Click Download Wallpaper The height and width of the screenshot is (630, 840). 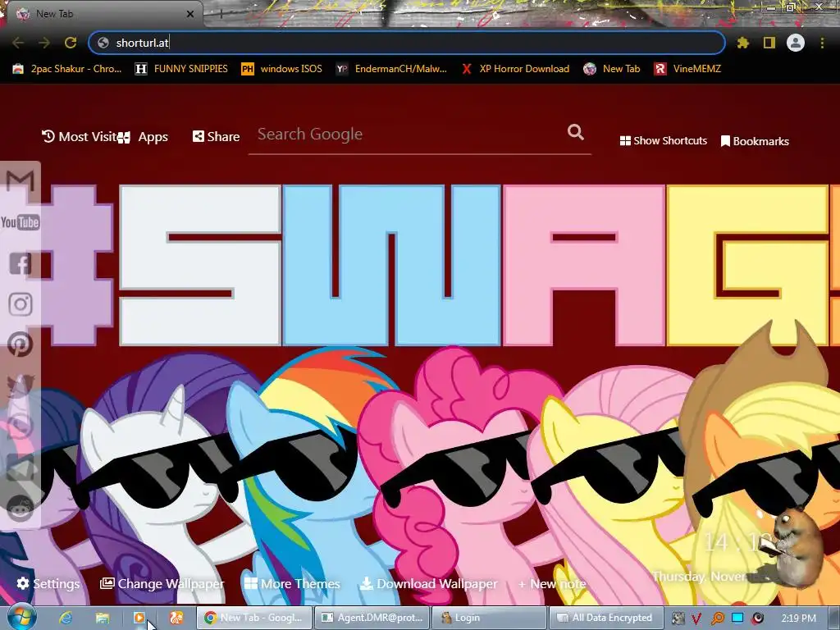click(428, 583)
